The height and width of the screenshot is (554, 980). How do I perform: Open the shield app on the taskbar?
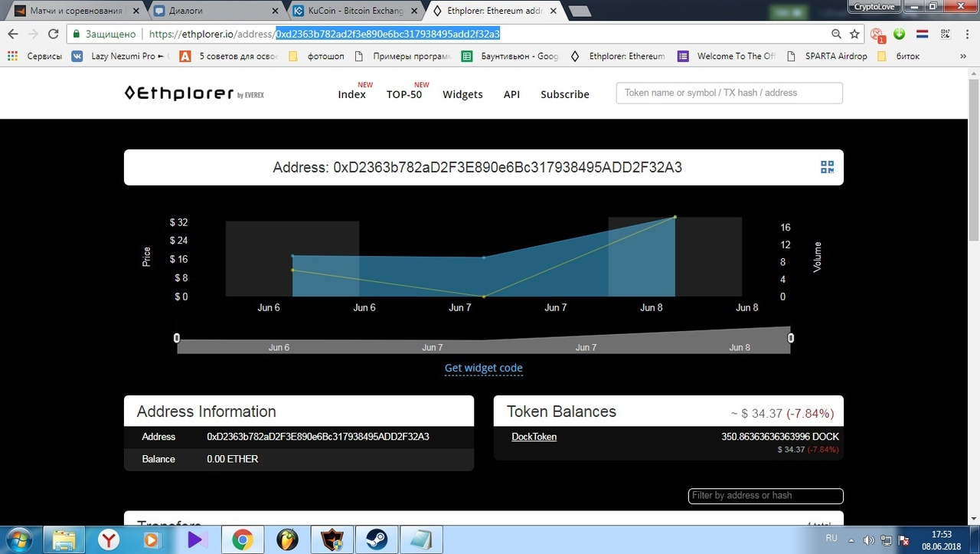click(x=332, y=539)
